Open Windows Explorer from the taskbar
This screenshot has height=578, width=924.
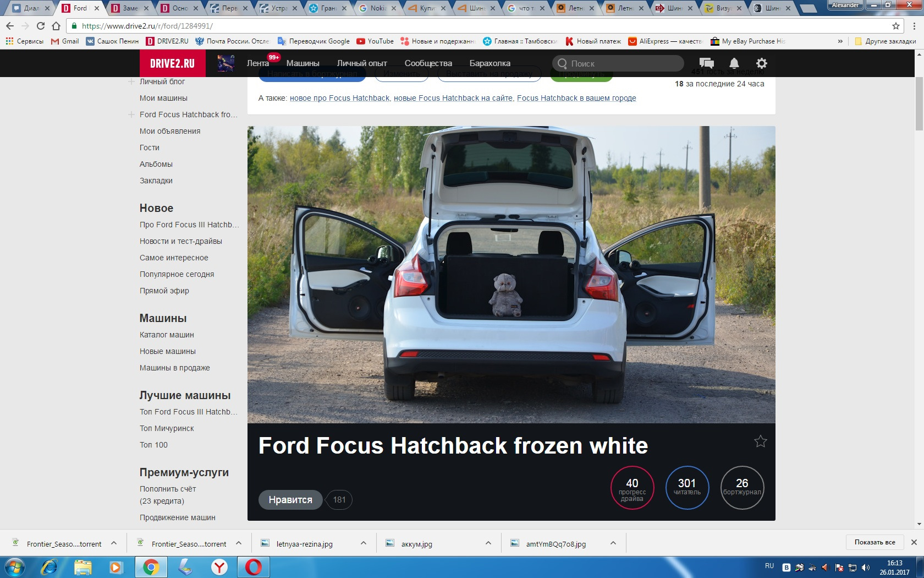pos(83,567)
